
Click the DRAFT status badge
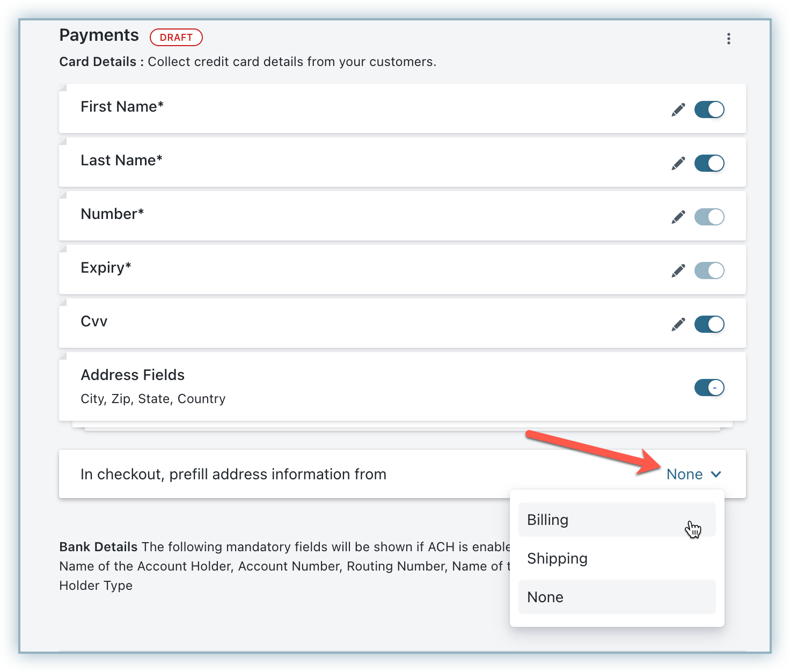[176, 38]
